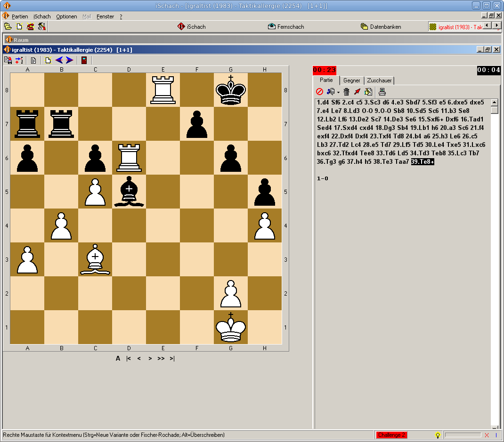
Task: Click the blue right arrow icon
Action: coord(69,60)
